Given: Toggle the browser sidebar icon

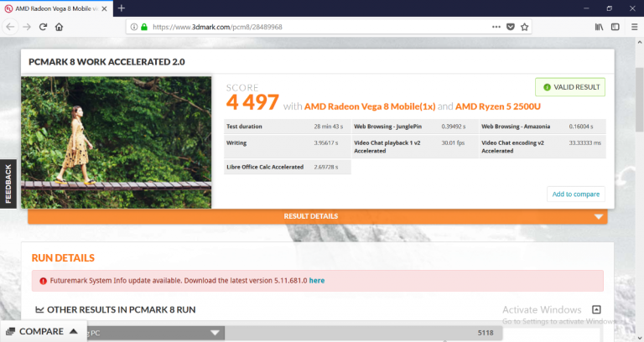Looking at the screenshot, I should point(615,27).
